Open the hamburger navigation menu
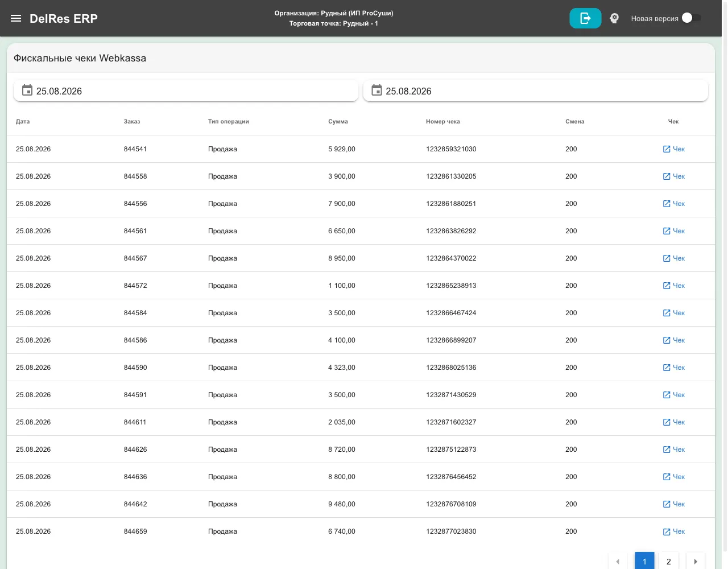The width and height of the screenshot is (728, 569). point(16,18)
